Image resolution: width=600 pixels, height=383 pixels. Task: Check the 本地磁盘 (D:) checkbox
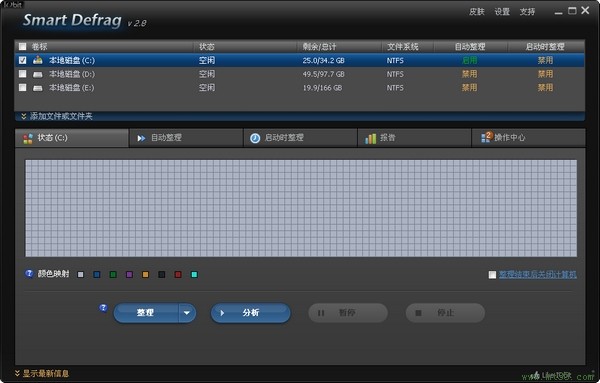(23, 74)
